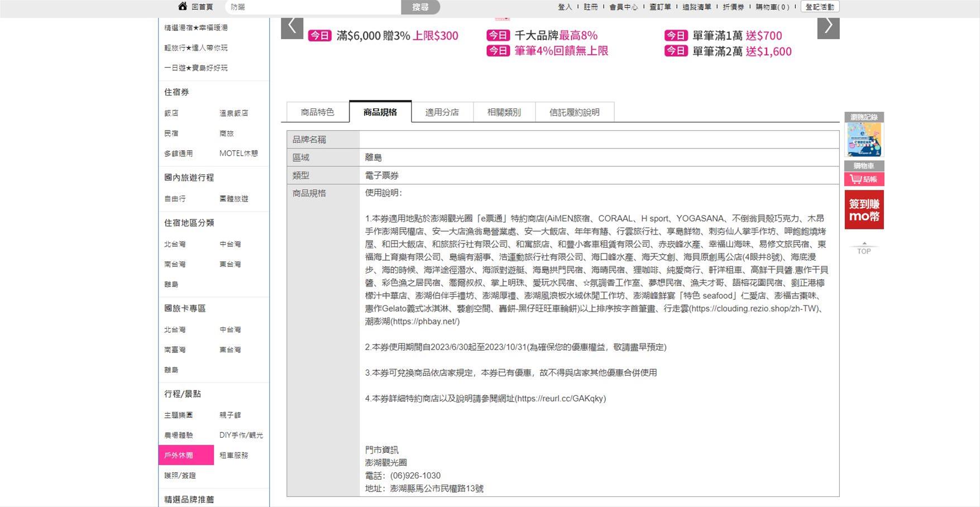Focus the search input field
Viewport: 980px width, 507px height.
click(x=313, y=7)
